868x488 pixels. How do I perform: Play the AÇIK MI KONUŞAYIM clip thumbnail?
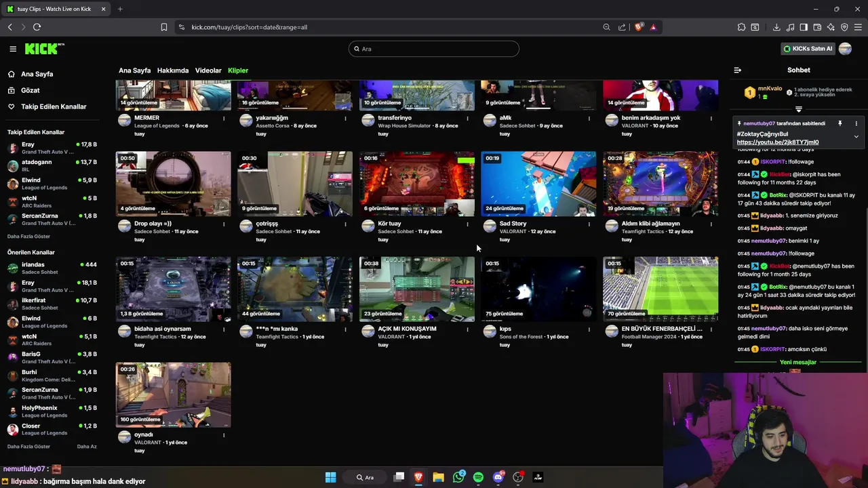(417, 289)
